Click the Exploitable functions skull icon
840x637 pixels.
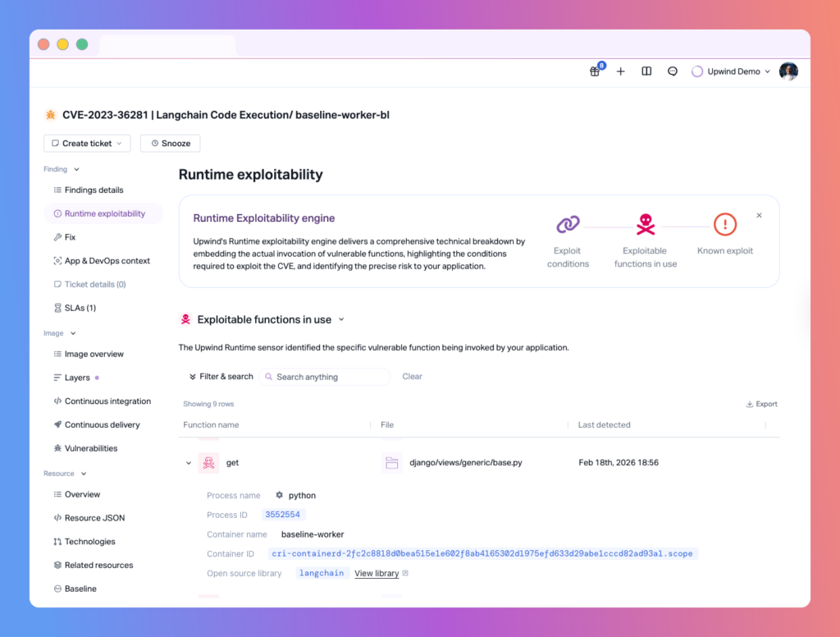pos(646,224)
